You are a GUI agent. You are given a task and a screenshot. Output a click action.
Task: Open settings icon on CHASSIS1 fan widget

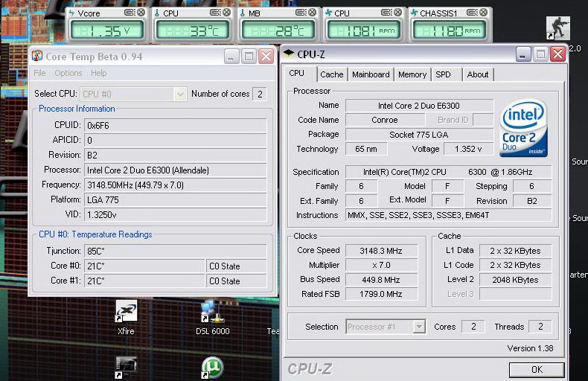[472, 13]
